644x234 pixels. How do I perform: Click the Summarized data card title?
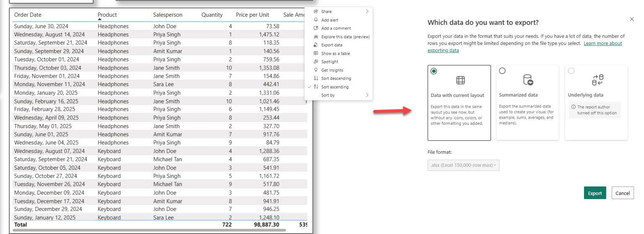(x=518, y=95)
